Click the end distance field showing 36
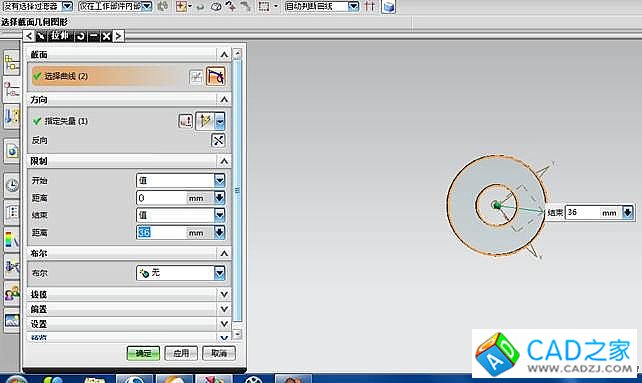Viewport: 642px width, 383px height. click(161, 233)
